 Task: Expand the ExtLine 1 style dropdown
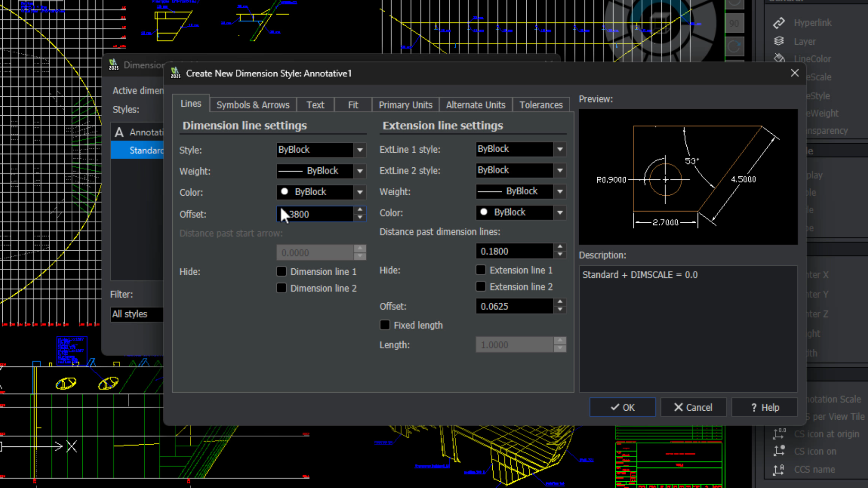(560, 149)
